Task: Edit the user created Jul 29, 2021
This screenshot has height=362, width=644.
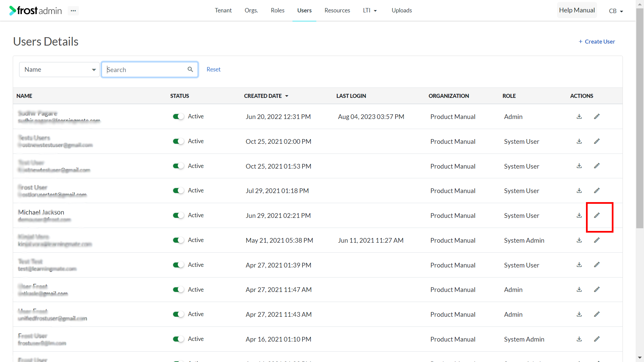Action: pos(597,191)
